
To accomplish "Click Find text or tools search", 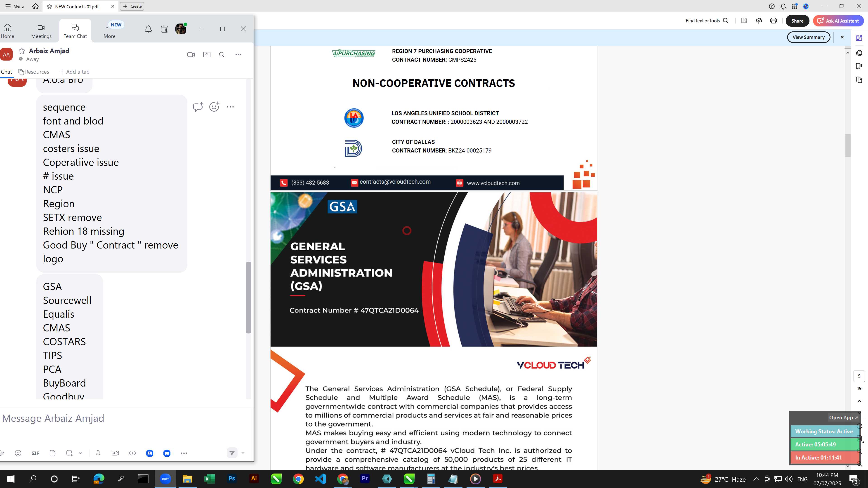I will tap(707, 21).
